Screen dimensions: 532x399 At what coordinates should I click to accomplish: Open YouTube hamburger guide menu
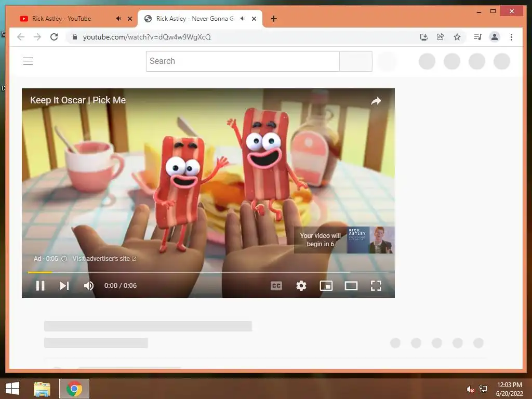point(28,61)
